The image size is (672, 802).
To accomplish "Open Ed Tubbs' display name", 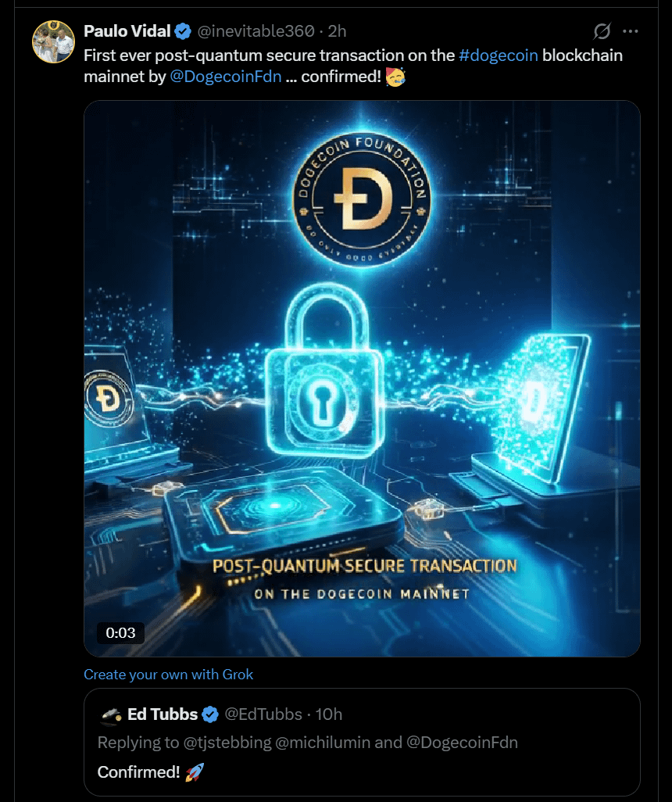I will 162,714.
